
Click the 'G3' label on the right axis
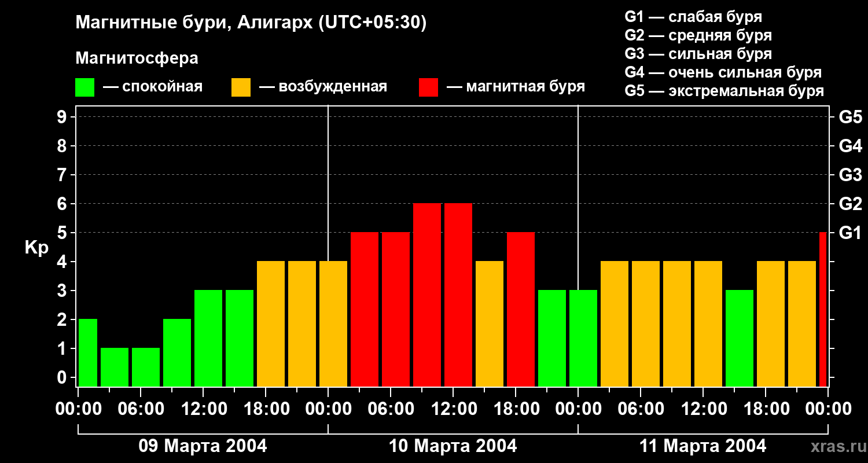(850, 175)
